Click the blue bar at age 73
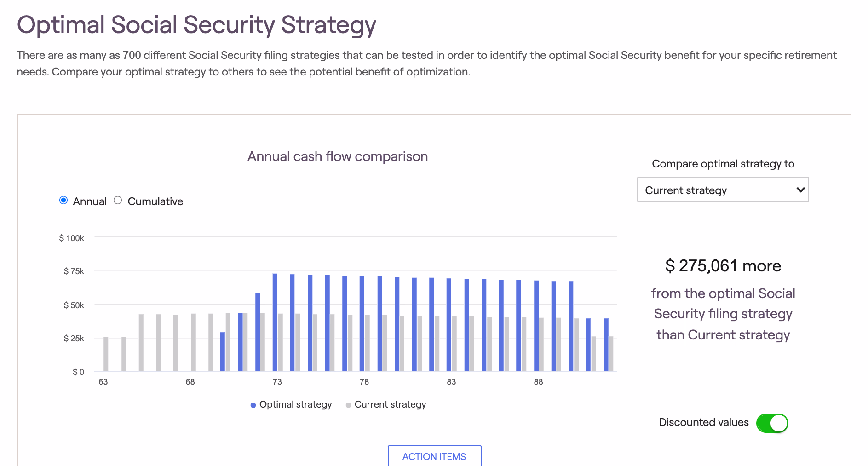 tap(275, 322)
